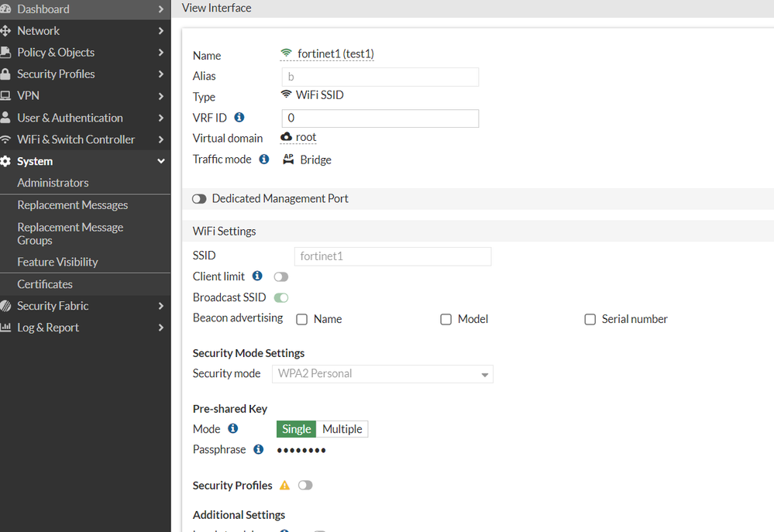Expand the WiFi & Switch Controller menu
The image size is (774, 532).
click(85, 139)
